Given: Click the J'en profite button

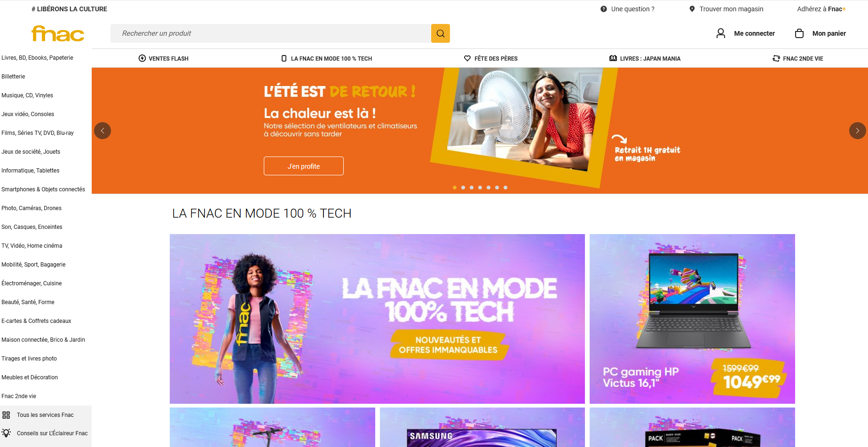Looking at the screenshot, I should (x=304, y=166).
